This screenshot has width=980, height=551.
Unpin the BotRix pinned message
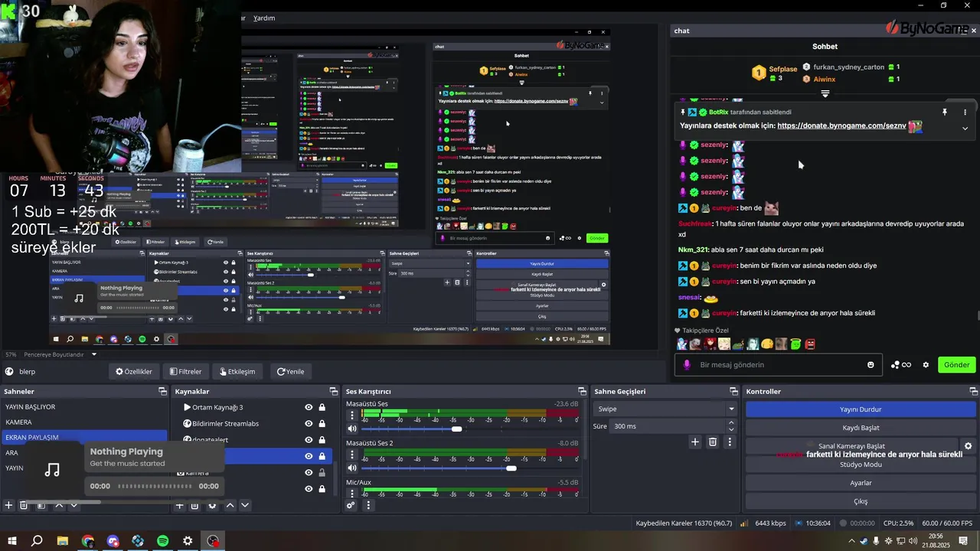(x=945, y=112)
